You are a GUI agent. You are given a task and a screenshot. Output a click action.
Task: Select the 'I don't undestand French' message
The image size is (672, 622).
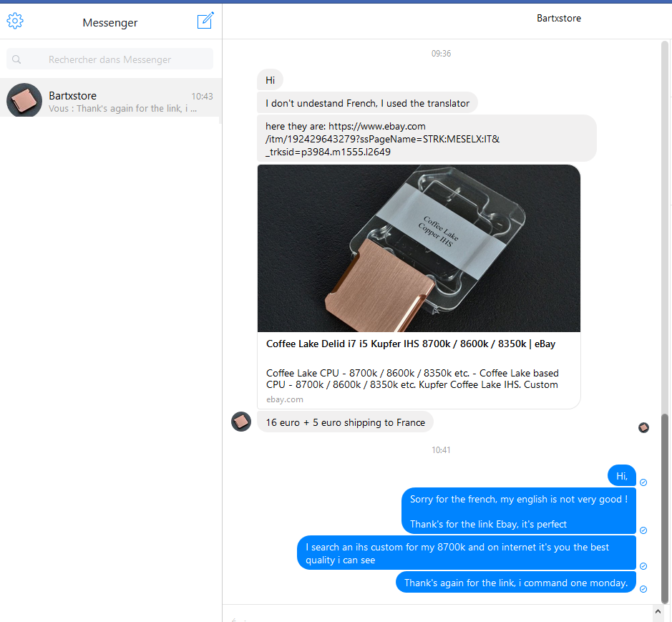coord(367,103)
